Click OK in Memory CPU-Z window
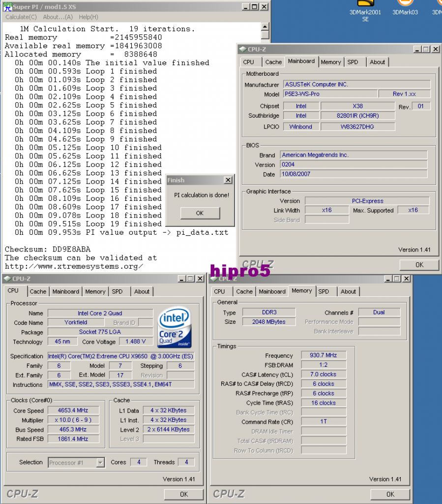 [x=390, y=494]
